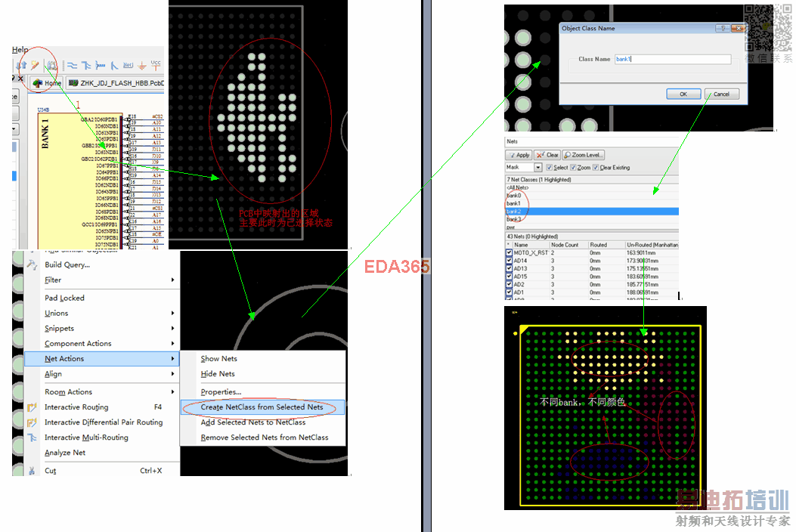
Task: Click the Interactive Differential Pair Routing icon
Action: pyautogui.click(x=32, y=422)
